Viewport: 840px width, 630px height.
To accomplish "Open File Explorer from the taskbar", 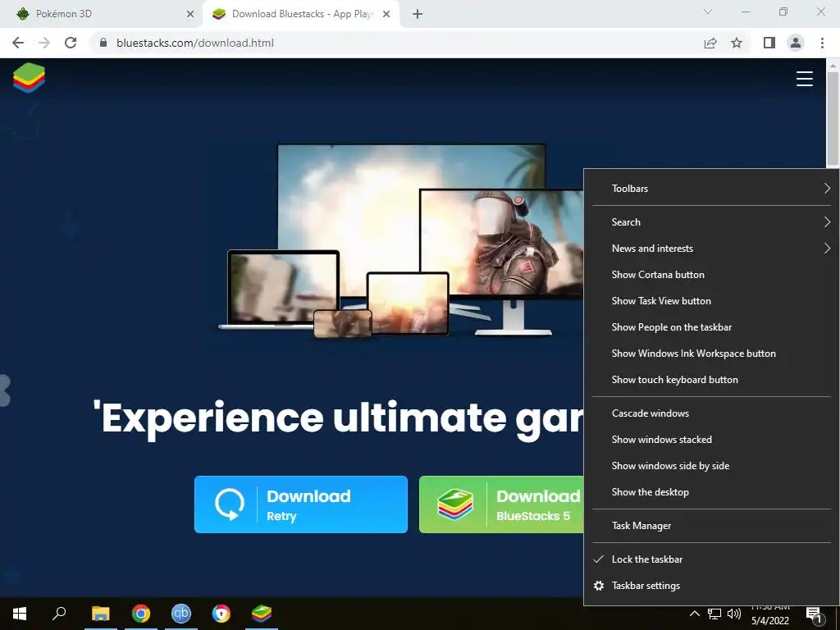I will click(x=100, y=614).
